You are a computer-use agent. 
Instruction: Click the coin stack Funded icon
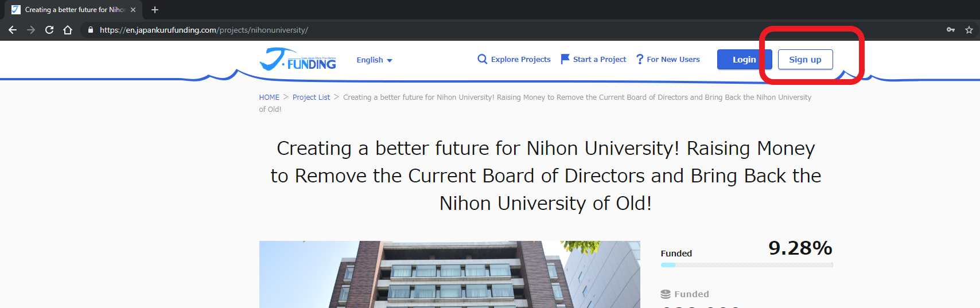pyautogui.click(x=666, y=294)
